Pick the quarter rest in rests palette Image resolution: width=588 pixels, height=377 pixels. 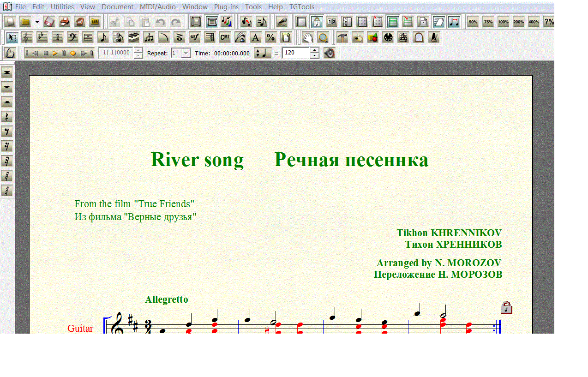point(7,117)
